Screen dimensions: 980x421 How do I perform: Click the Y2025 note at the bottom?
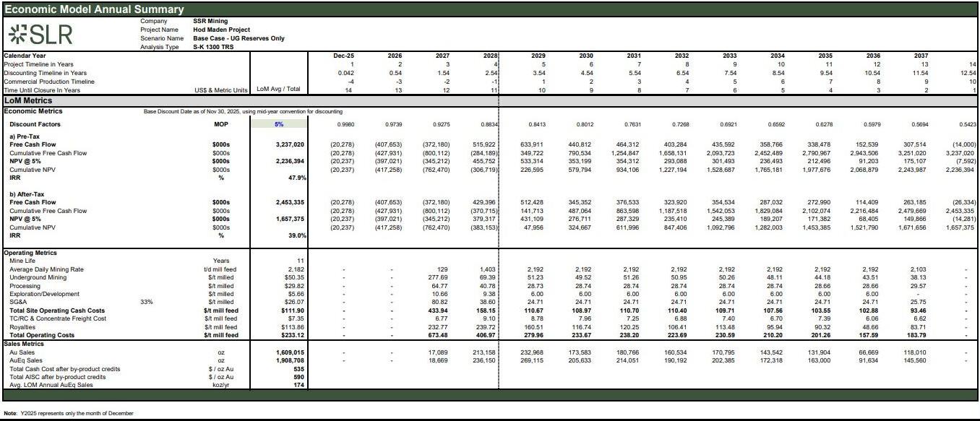69,413
